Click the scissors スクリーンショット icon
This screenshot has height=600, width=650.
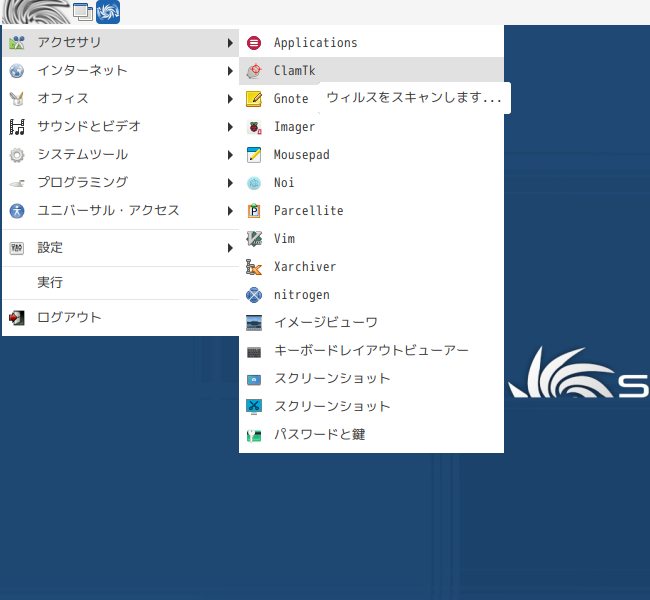pyautogui.click(x=254, y=407)
